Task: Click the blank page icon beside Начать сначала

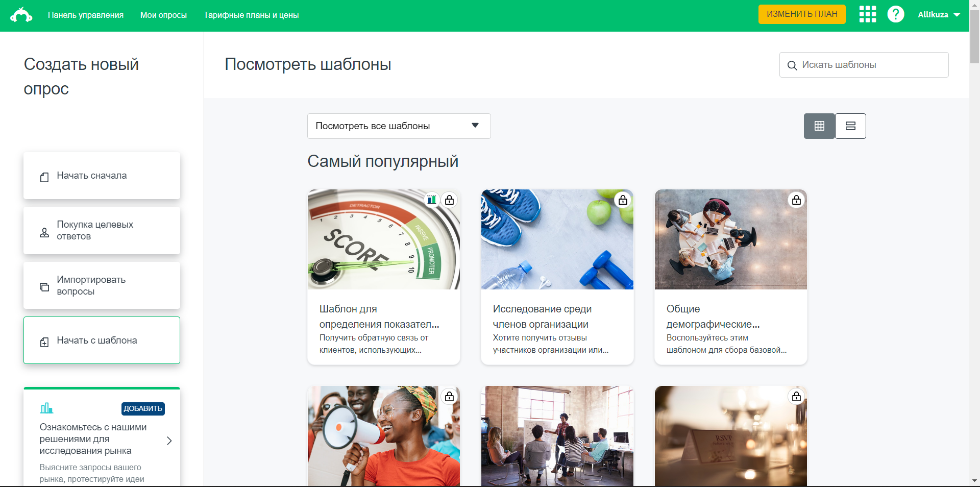Action: (44, 177)
